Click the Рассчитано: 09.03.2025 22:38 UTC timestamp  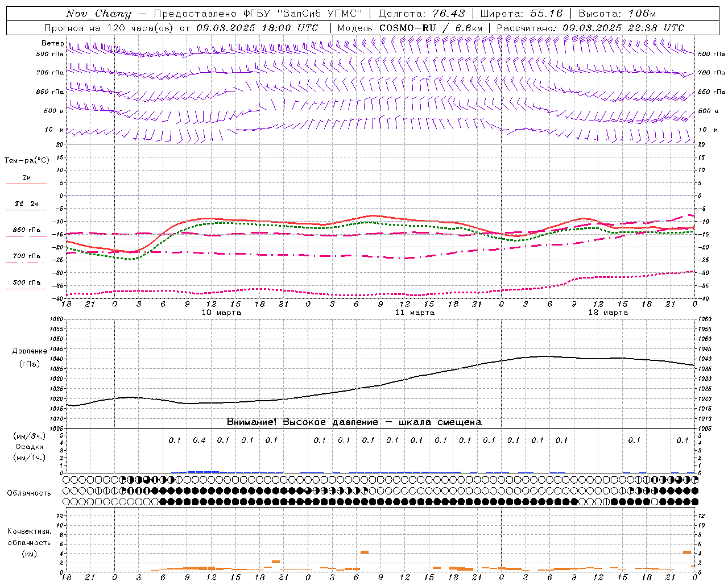point(590,28)
